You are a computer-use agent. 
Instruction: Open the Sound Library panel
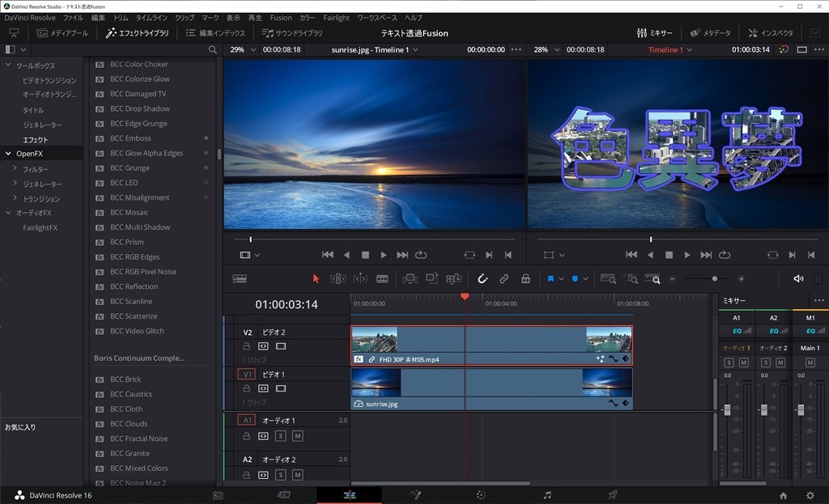point(292,32)
